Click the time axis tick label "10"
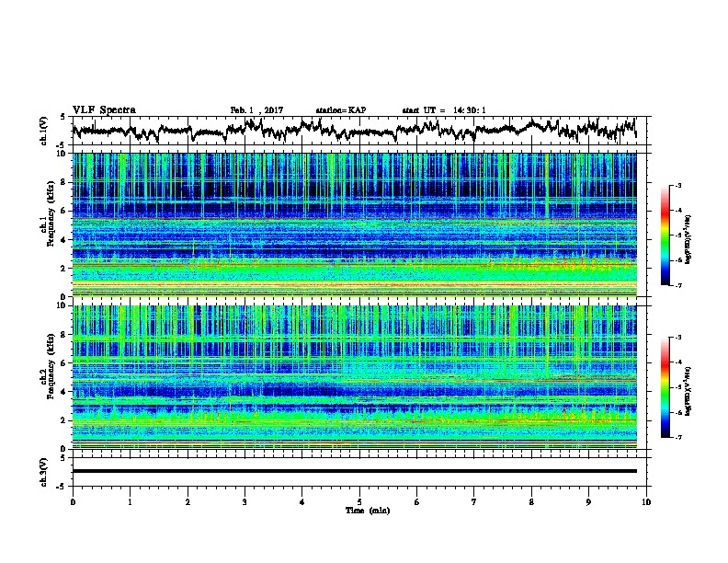The image size is (728, 563). click(646, 502)
